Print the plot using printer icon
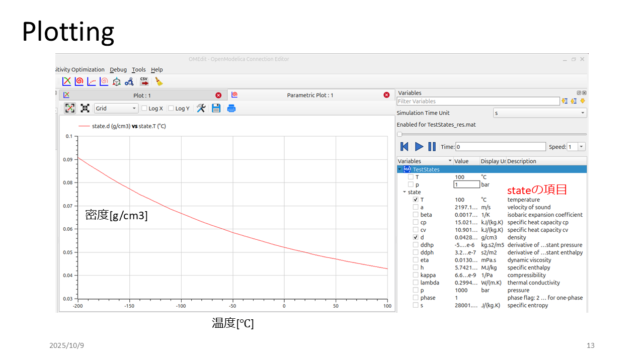Viewport: 644px width, 362px height. click(231, 108)
